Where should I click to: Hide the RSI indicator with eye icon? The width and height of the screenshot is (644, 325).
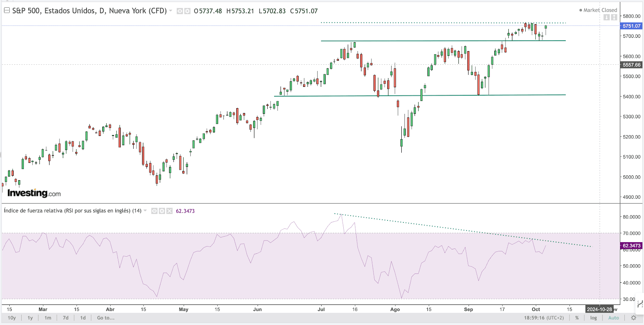[x=154, y=211]
